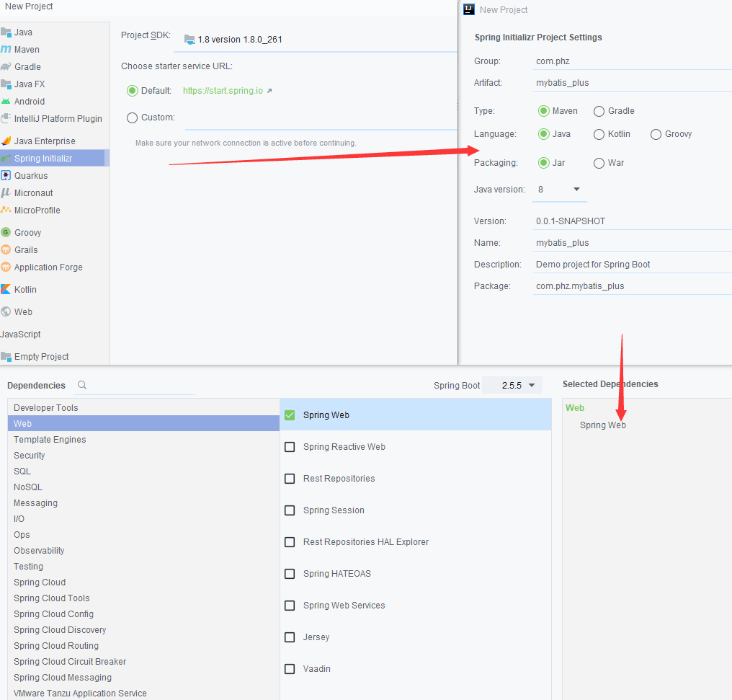Select the Kotlin project icon
The height and width of the screenshot is (700, 732).
6,290
